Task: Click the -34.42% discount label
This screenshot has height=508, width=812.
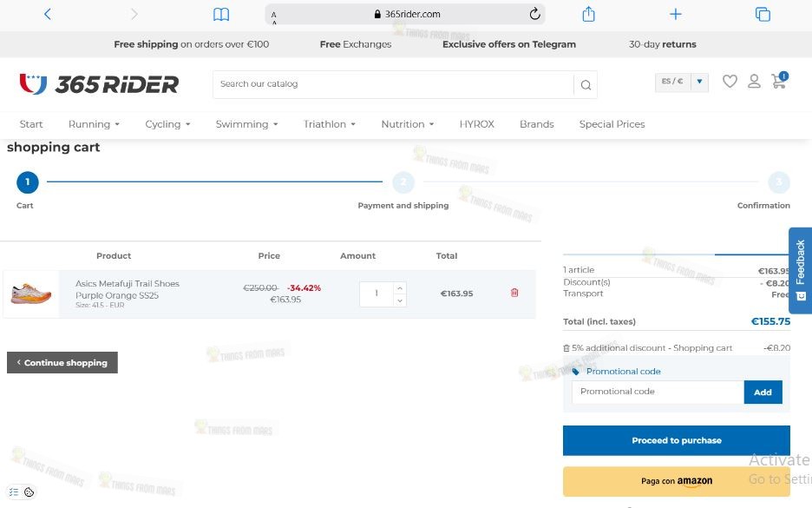Action: click(304, 288)
